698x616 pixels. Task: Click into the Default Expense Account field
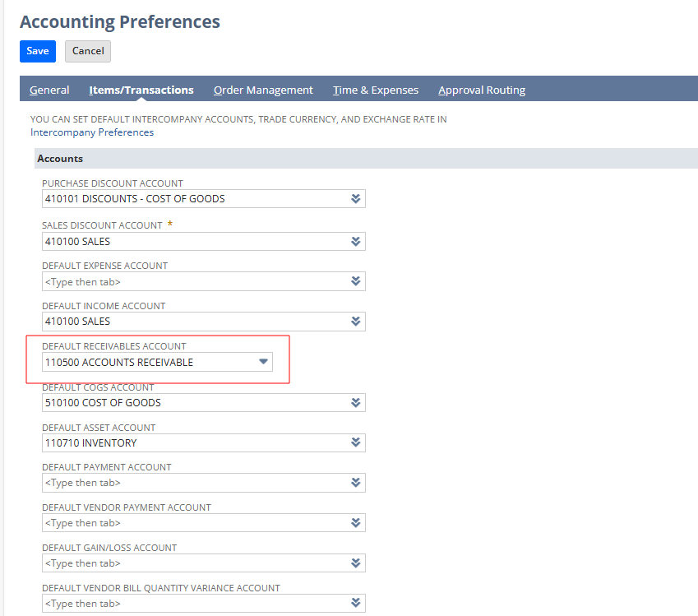click(x=193, y=281)
